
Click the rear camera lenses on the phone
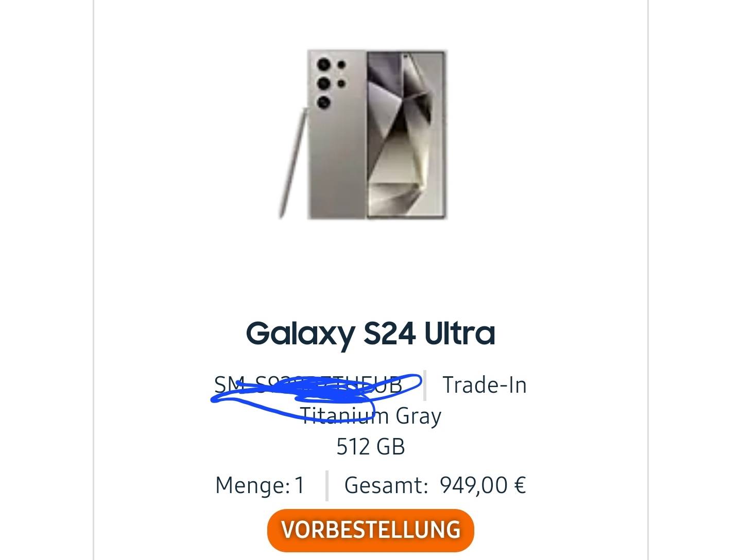click(x=330, y=82)
